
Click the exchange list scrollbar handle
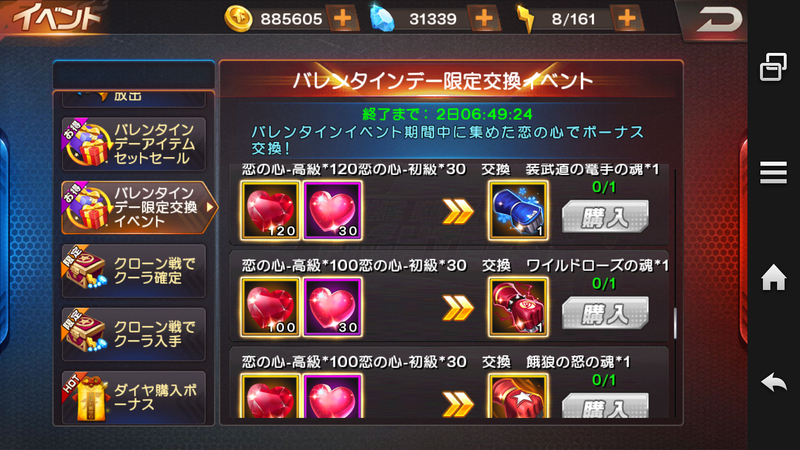click(x=676, y=323)
